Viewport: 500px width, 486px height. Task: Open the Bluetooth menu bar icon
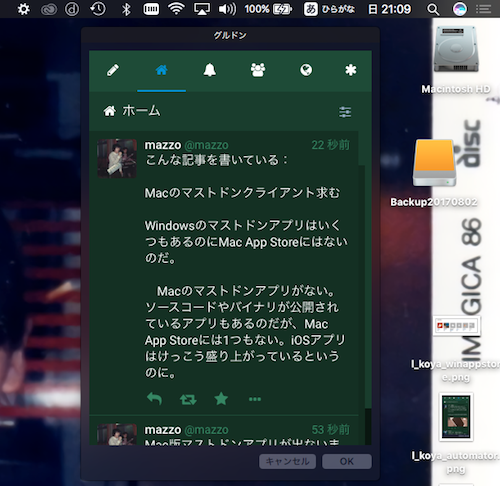click(126, 9)
